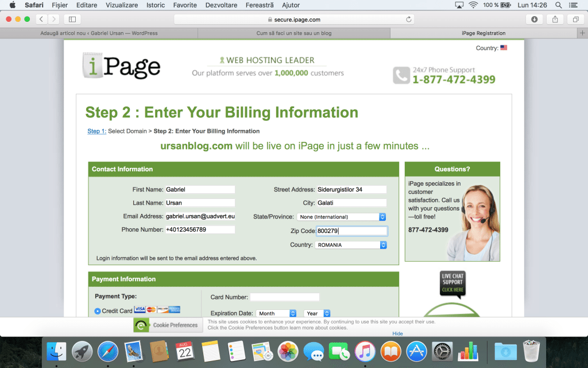588x368 pixels.
Task: Click the secure.ipage.com address bar
Action: pyautogui.click(x=294, y=20)
